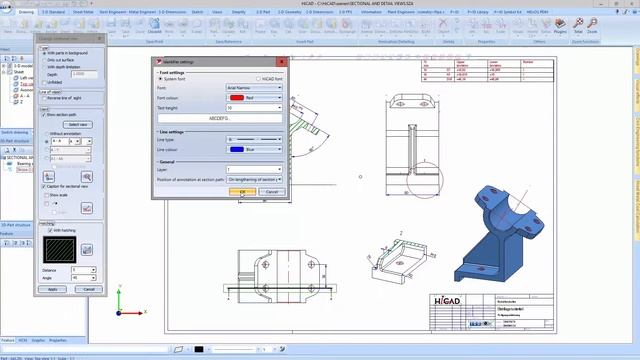Expand the 3-D model tree node
Image resolution: width=640 pixels, height=360 pixels.
tap(4, 66)
